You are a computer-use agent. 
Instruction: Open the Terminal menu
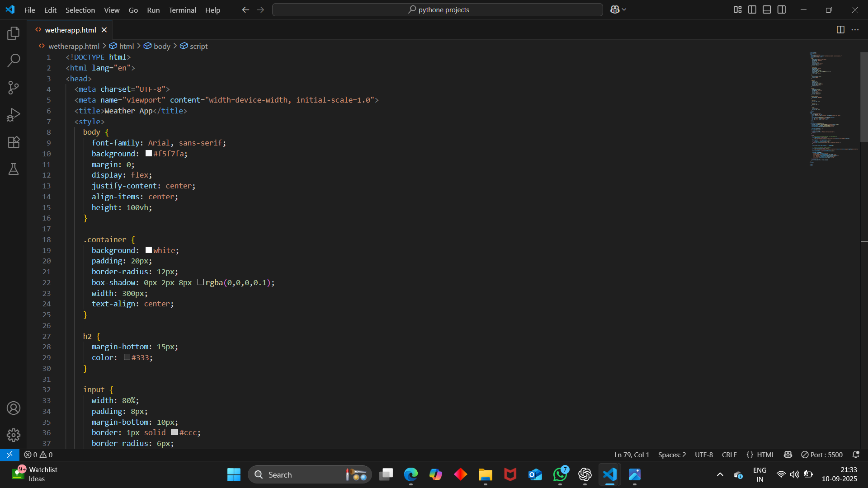point(182,10)
